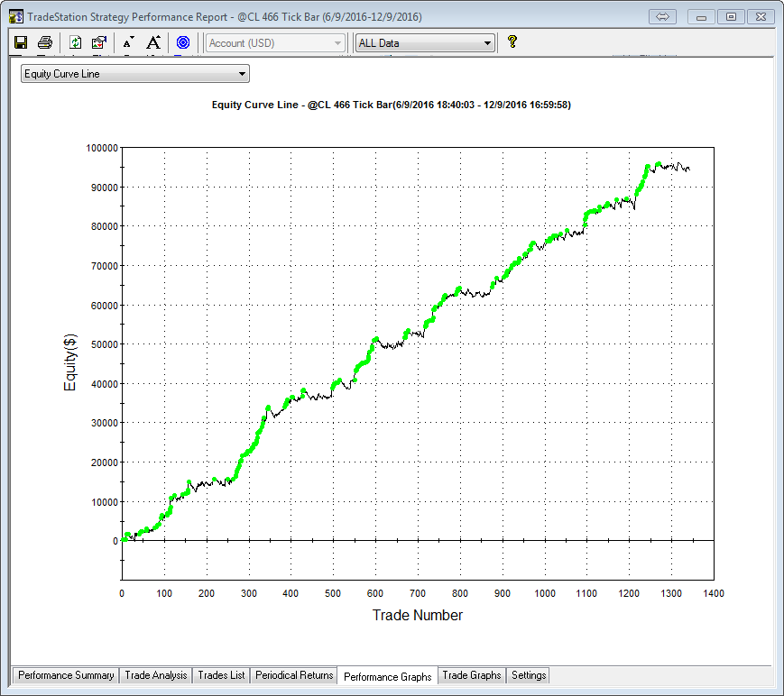Open the Trade Graphs tab
The height and width of the screenshot is (696, 784).
pos(471,675)
